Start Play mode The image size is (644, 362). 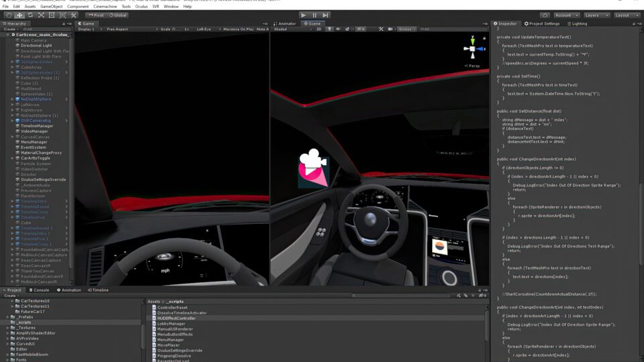click(303, 15)
